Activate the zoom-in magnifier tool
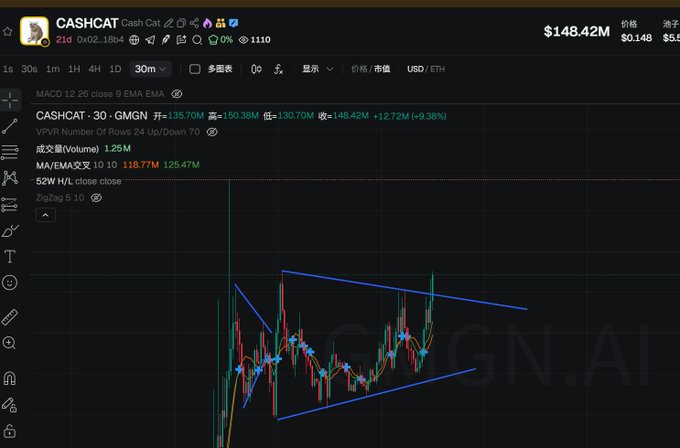680x448 pixels. click(10, 343)
